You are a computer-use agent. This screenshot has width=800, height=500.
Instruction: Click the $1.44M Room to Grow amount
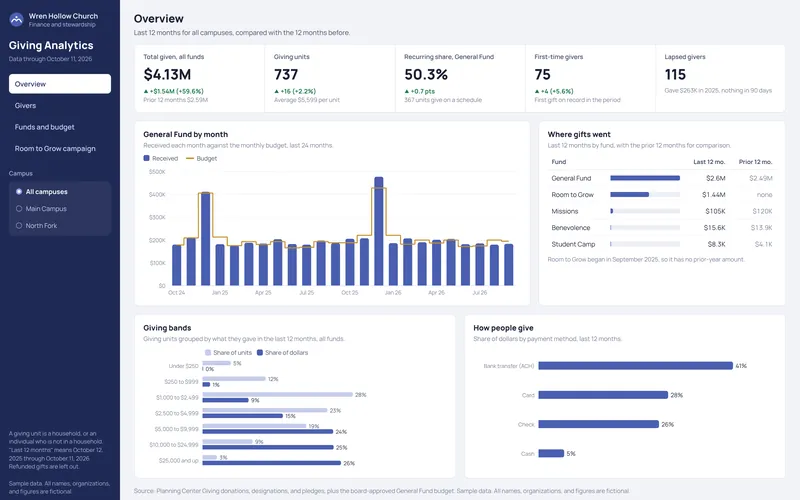(713, 195)
